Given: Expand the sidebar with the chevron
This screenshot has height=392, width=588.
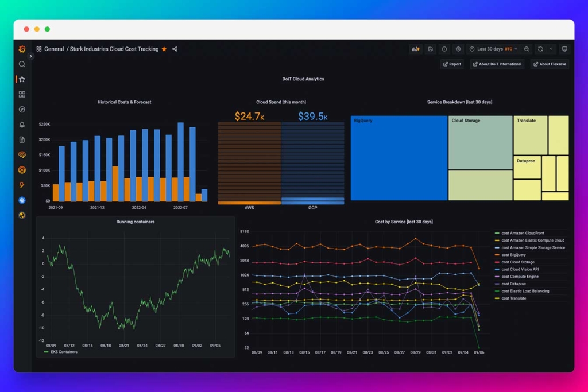Looking at the screenshot, I should click(x=31, y=56).
